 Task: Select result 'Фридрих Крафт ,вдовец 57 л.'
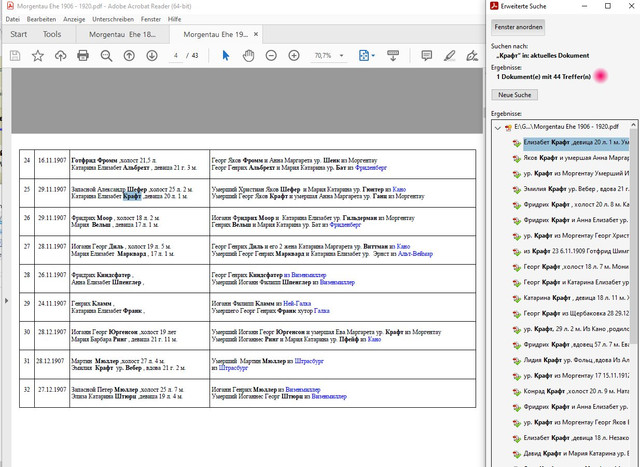576,344
